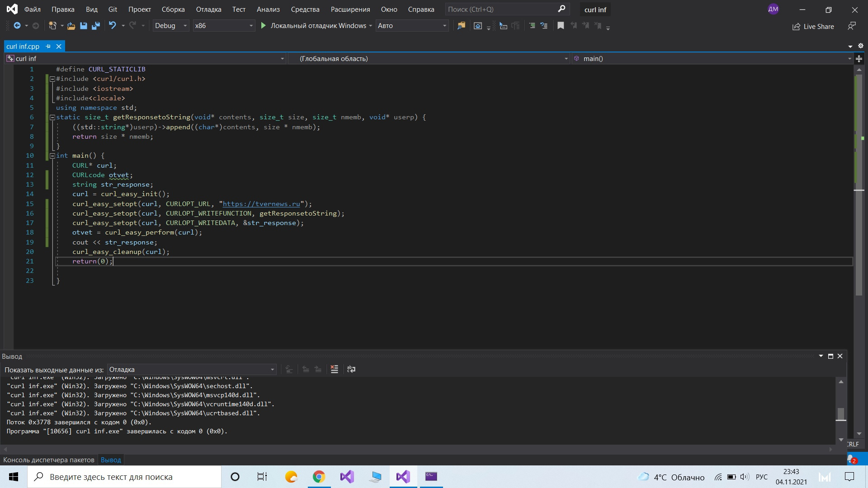Follow the https://tvernews.ru link in code
868x488 pixels.
[261, 204]
